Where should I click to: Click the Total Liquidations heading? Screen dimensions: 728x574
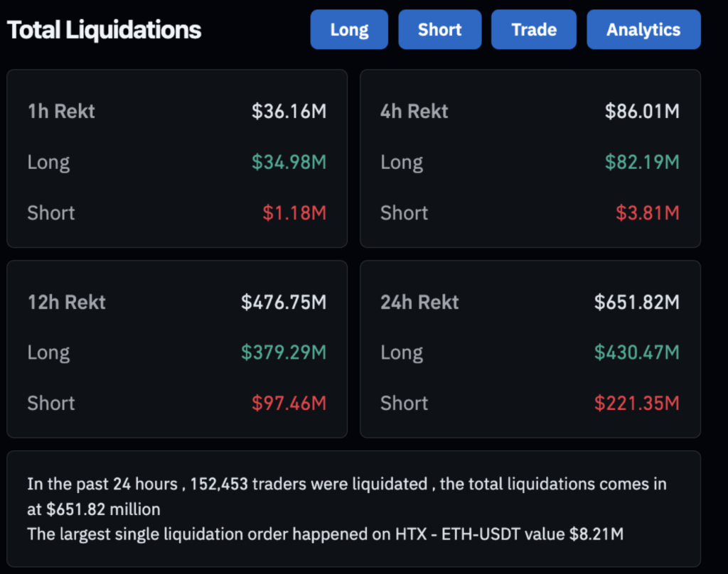[104, 30]
